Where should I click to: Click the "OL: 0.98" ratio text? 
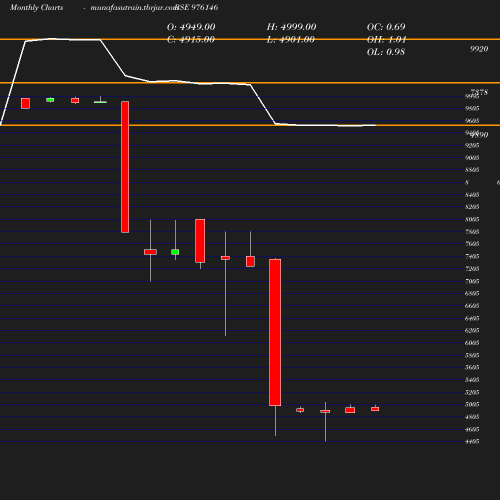click(x=386, y=52)
